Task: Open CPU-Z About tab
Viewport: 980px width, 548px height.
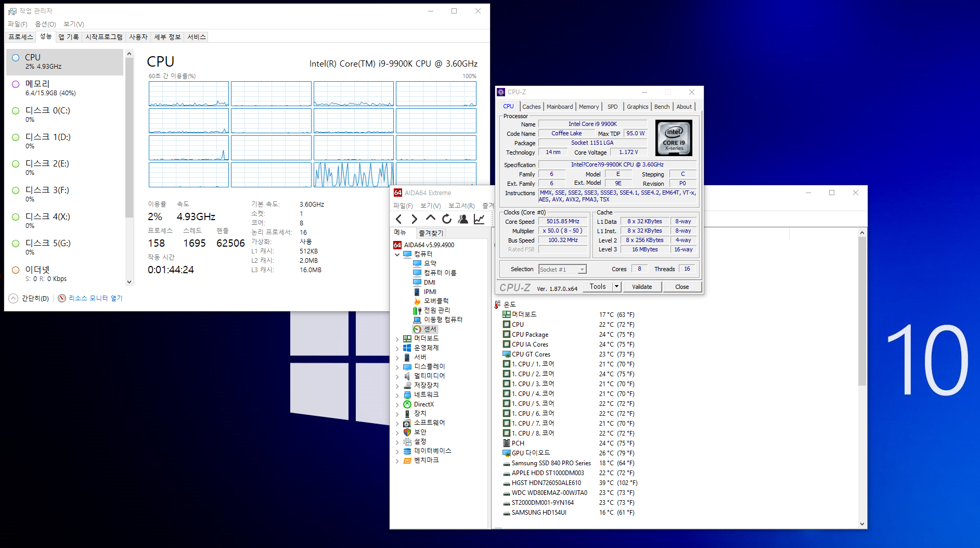Action: (684, 107)
